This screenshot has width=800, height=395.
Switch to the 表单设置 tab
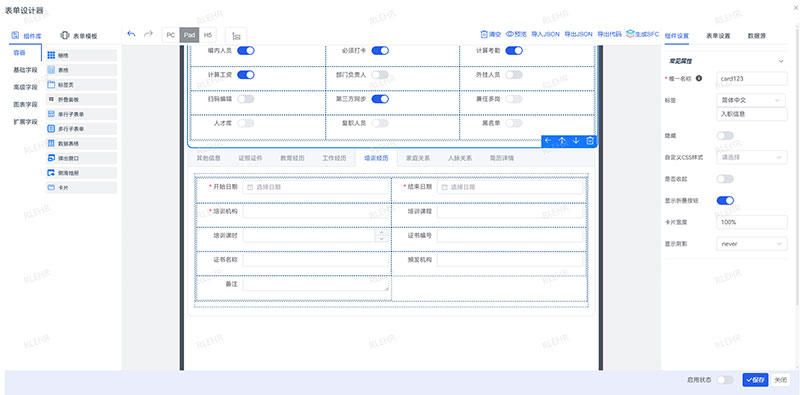coord(718,36)
